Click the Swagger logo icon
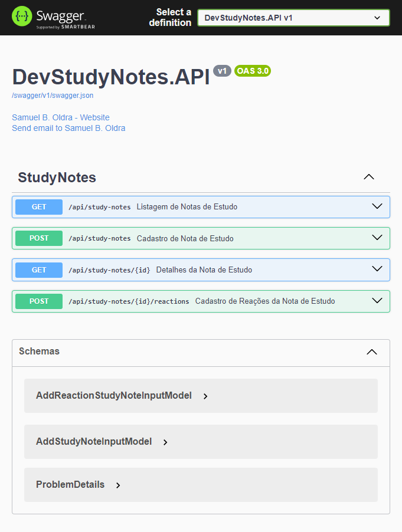Viewport: 402px width, 532px height. [x=22, y=17]
